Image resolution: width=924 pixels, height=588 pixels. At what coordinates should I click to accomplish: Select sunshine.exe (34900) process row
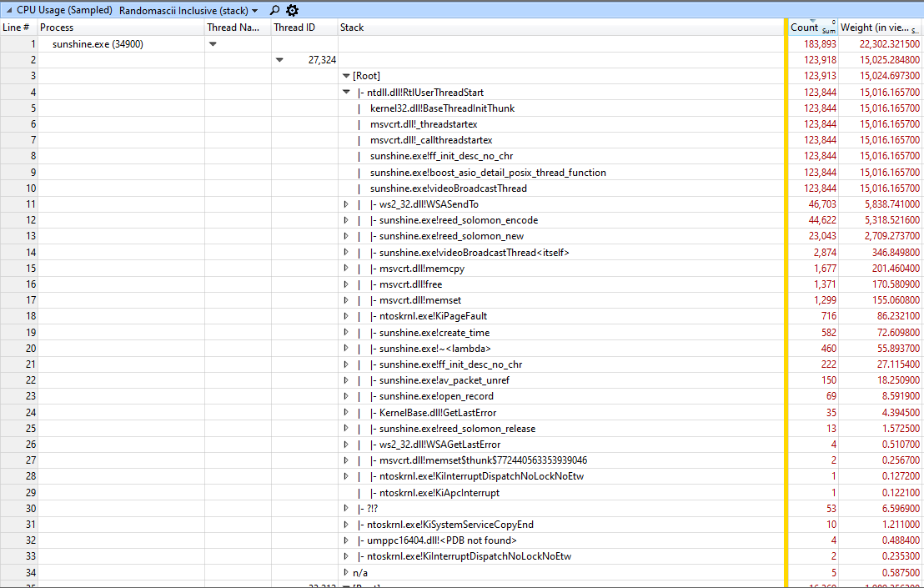point(98,44)
